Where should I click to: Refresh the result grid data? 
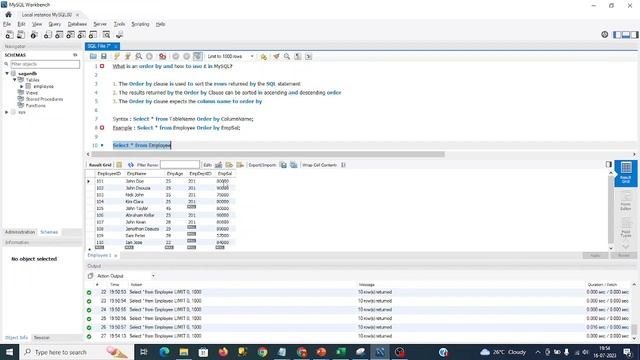131,165
